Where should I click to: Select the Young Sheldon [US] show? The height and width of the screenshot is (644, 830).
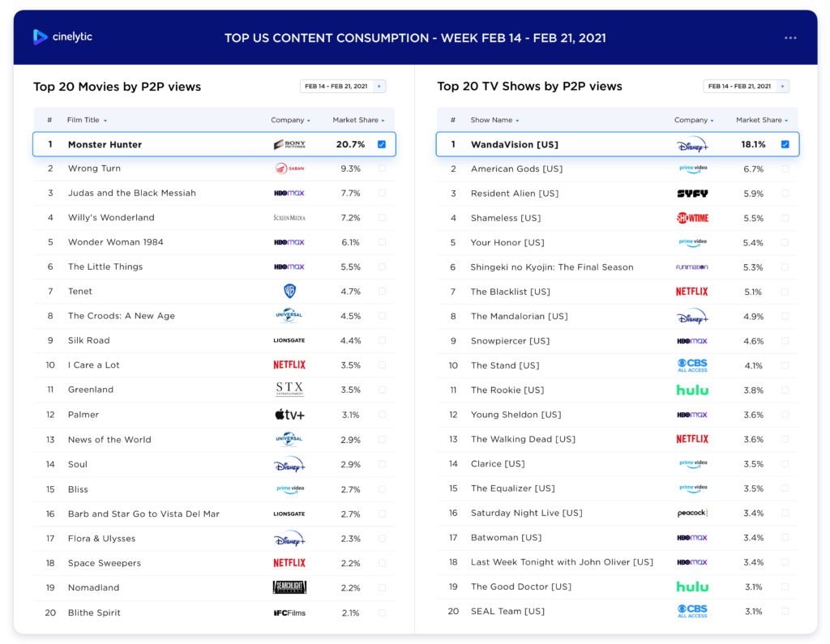[516, 414]
